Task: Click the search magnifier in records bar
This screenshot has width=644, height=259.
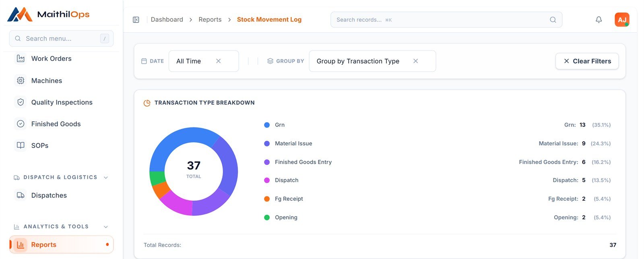Action: (553, 20)
